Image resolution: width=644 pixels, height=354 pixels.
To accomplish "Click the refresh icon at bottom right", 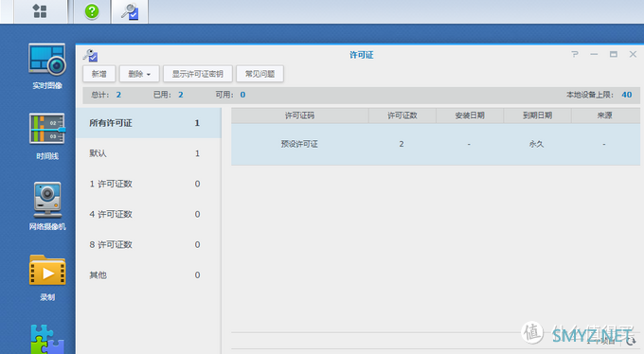I will tap(631, 340).
